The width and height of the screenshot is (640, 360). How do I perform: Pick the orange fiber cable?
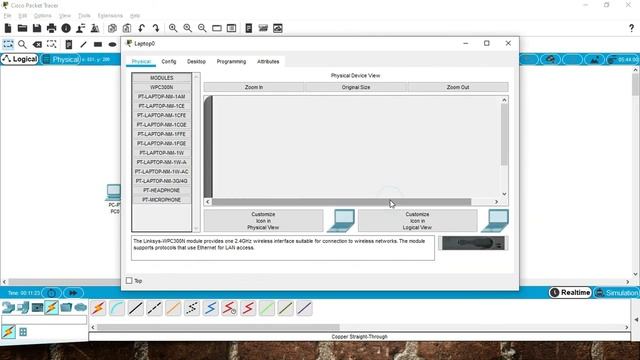(x=173, y=308)
